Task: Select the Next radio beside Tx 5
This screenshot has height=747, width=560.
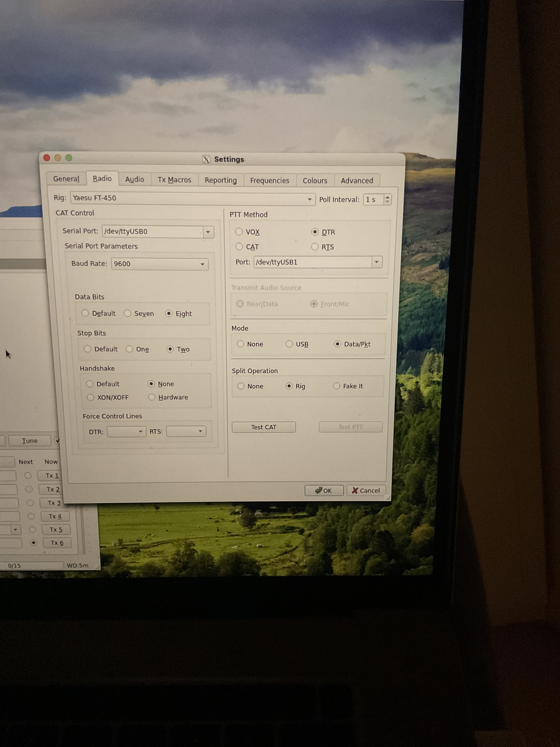Action: [x=32, y=529]
